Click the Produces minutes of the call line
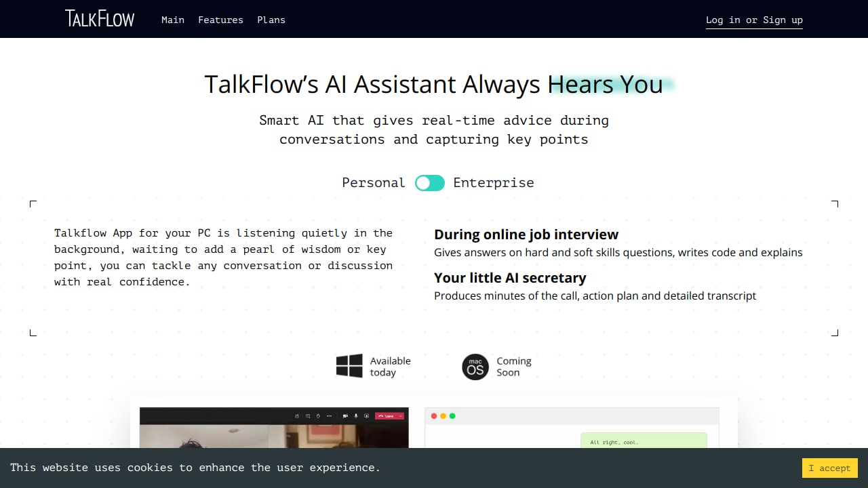Screen dimensions: 868x488 pos(595,296)
